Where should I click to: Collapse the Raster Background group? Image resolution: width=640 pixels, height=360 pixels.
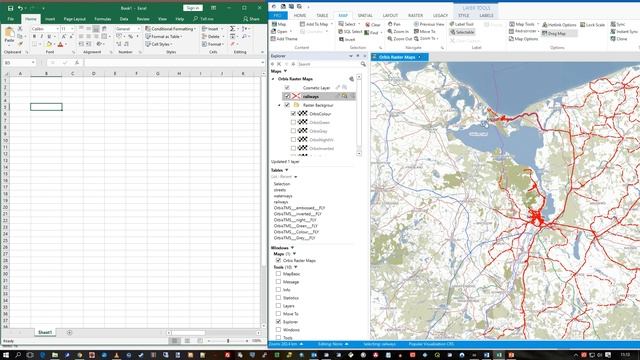(280, 105)
